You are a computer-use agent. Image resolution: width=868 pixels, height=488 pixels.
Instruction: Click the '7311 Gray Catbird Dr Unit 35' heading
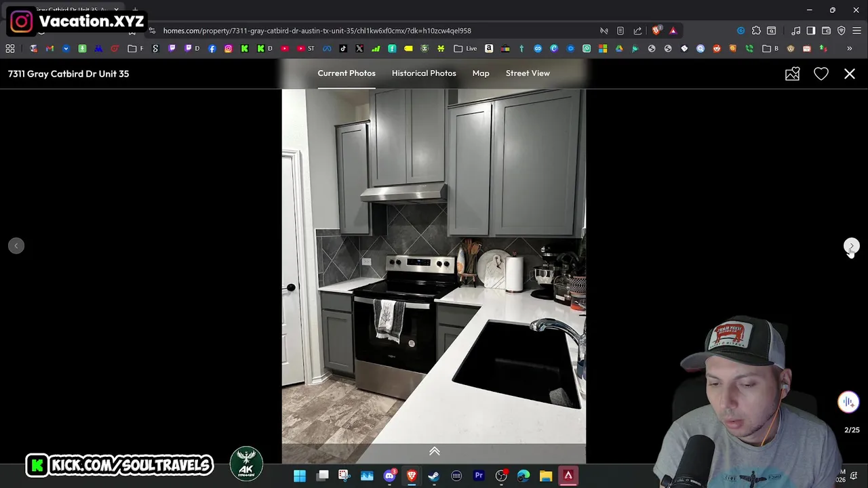pyautogui.click(x=68, y=74)
